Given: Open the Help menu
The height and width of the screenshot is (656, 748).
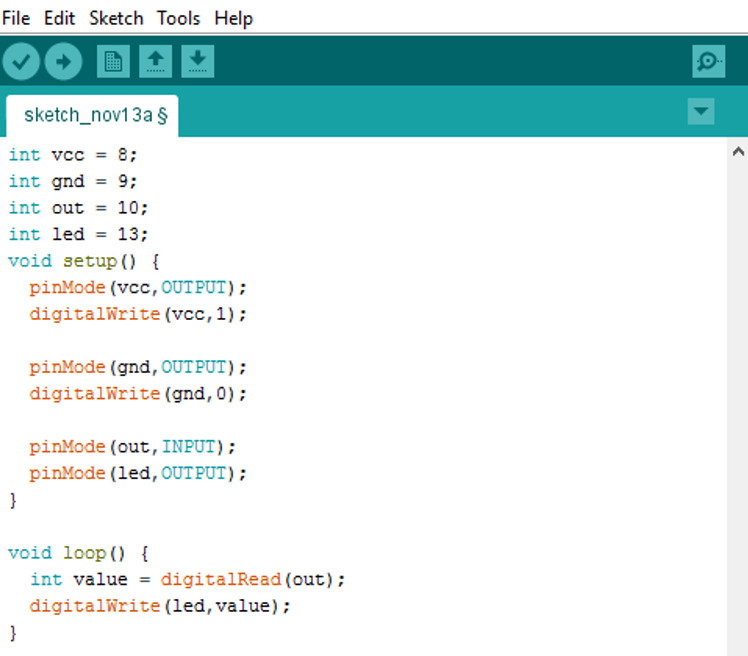Looking at the screenshot, I should (x=233, y=19).
